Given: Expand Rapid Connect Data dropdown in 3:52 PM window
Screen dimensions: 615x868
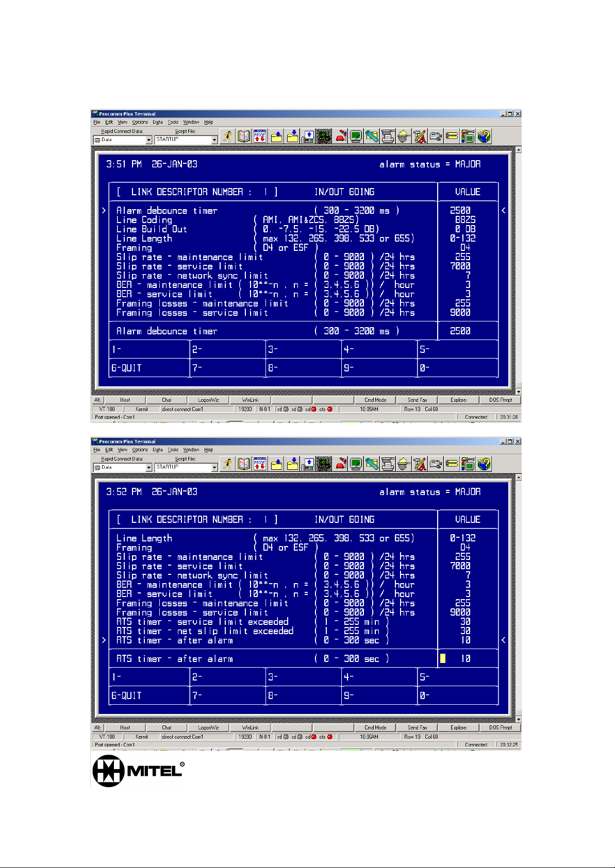Looking at the screenshot, I should (149, 468).
